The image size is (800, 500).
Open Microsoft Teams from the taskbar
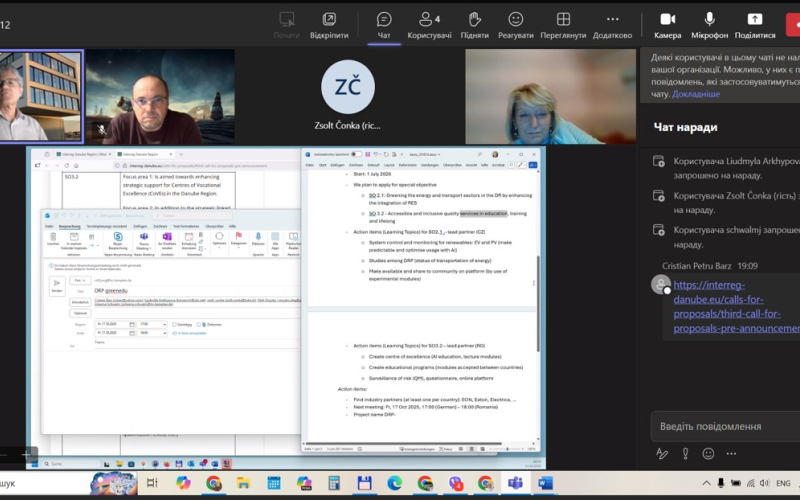[516, 483]
